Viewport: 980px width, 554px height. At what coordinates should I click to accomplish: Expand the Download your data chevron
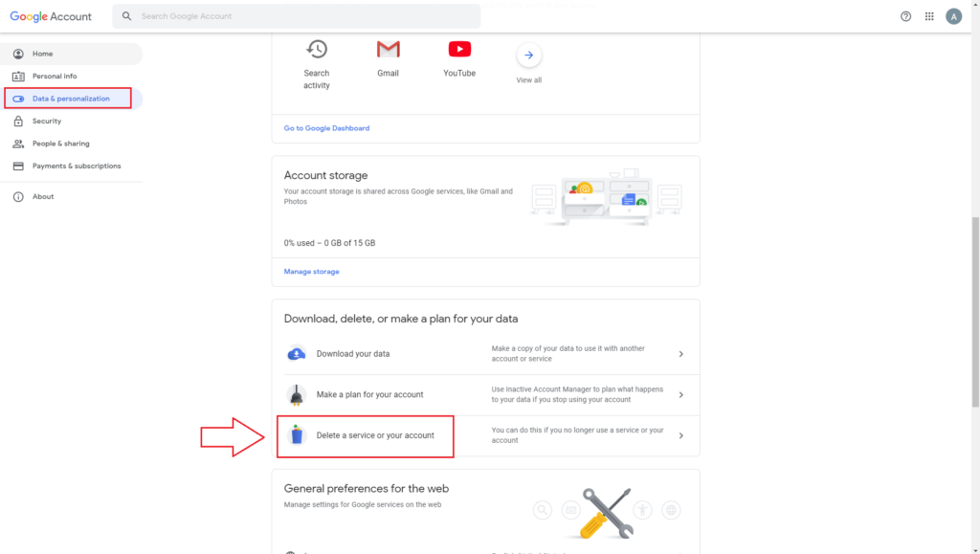[x=680, y=354]
